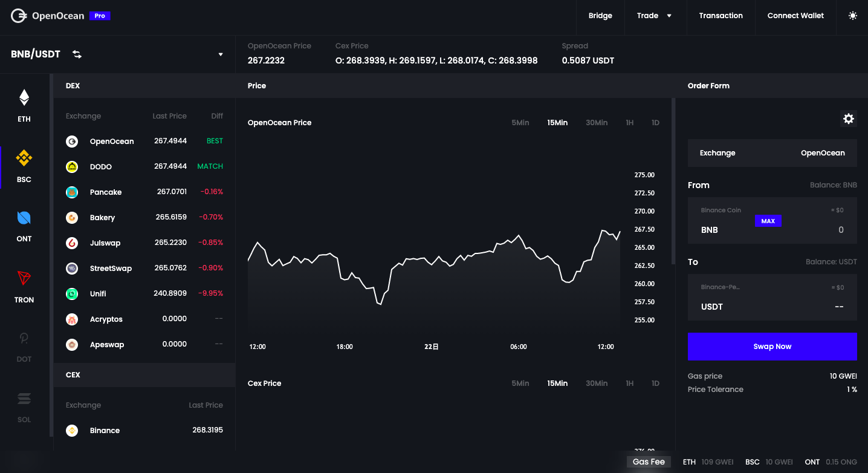The image size is (868, 473).
Task: Click Binance last price 268.3195
Action: pos(207,430)
